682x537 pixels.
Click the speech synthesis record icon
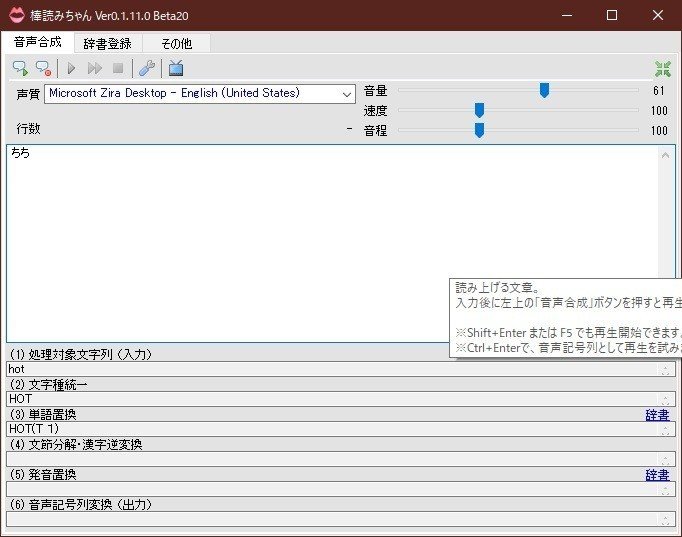coord(43,68)
